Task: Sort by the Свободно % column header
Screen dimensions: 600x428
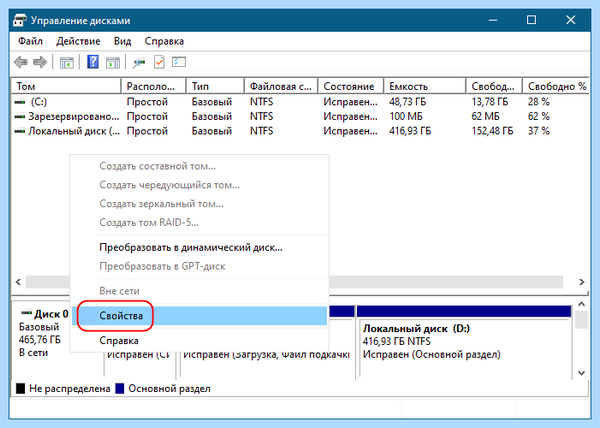Action: pos(556,86)
